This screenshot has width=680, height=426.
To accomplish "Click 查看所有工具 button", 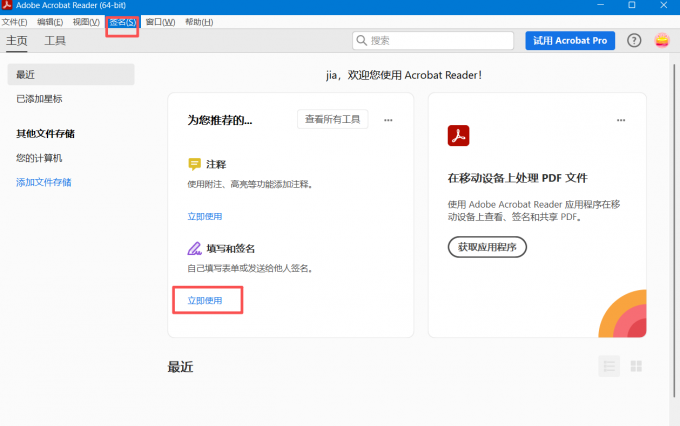I will pyautogui.click(x=332, y=119).
